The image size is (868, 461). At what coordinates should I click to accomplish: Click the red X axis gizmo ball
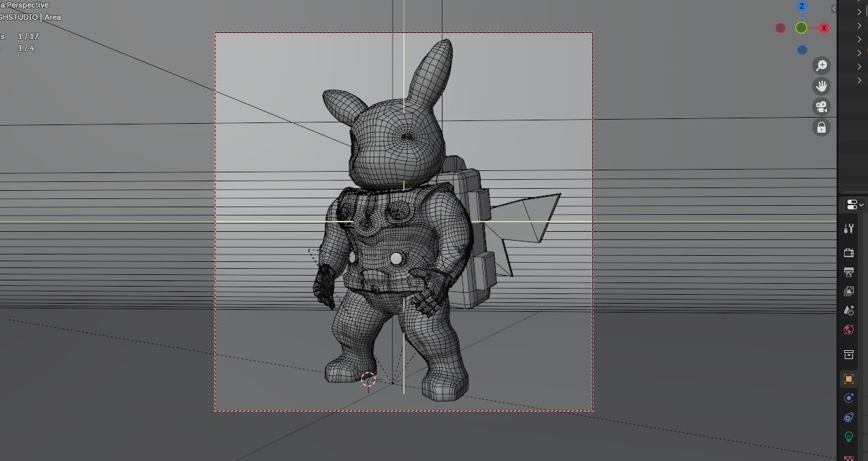[x=824, y=28]
